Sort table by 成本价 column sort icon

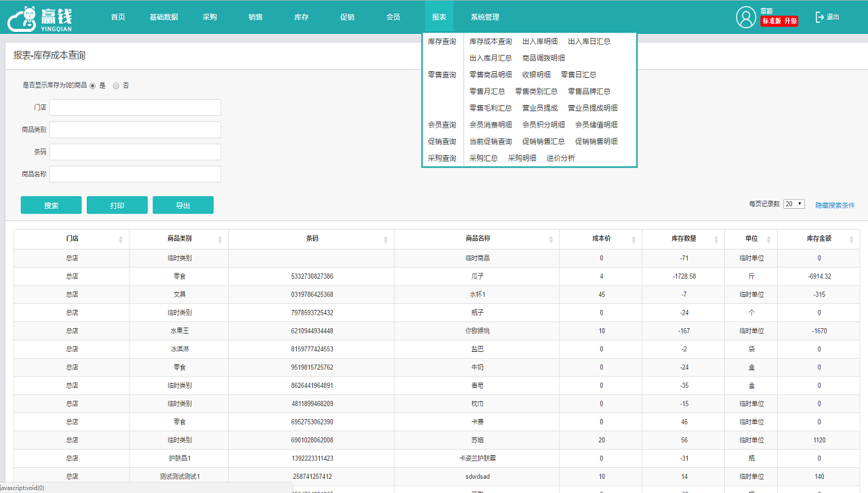click(634, 239)
